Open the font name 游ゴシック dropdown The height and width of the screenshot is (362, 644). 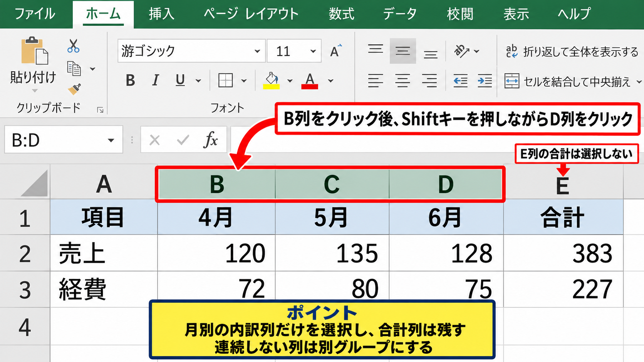257,51
